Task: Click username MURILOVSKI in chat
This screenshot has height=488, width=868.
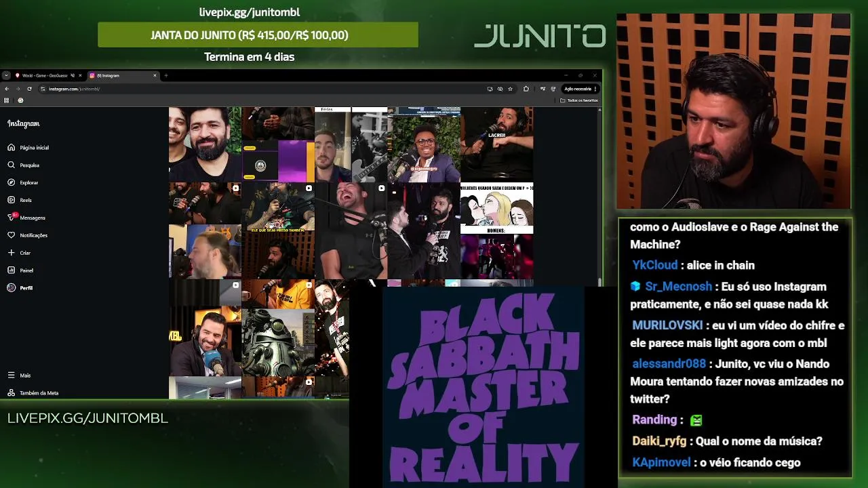Action: 667,325
